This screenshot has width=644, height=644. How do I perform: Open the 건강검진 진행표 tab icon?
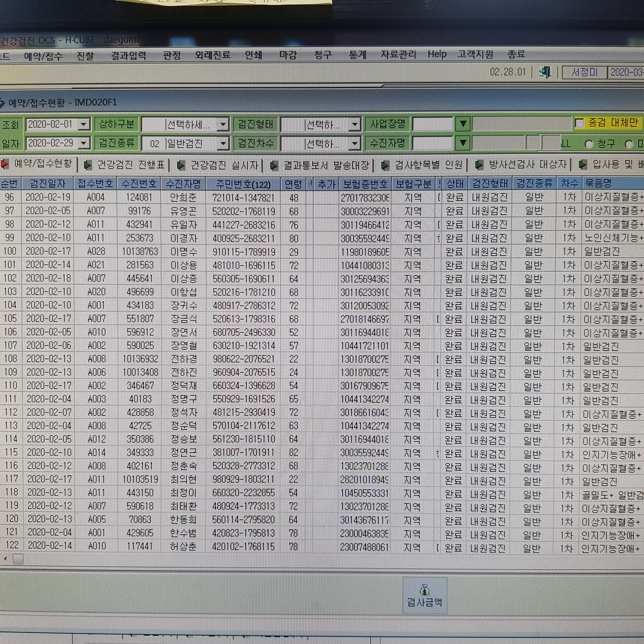(x=88, y=165)
